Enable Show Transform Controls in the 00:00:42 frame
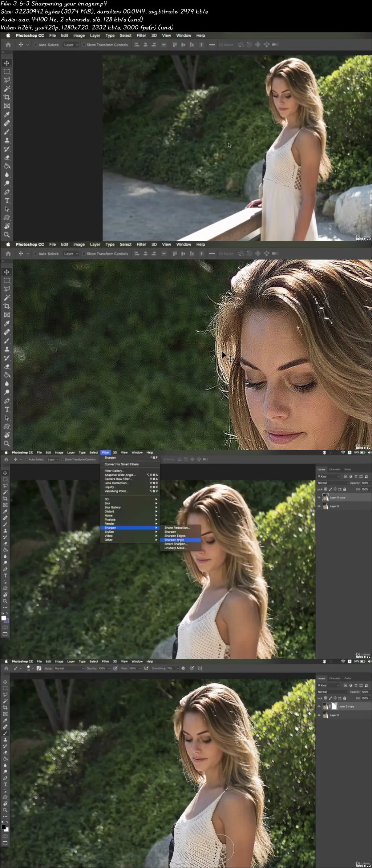Image resolution: width=372 pixels, height=868 pixels. click(84, 254)
